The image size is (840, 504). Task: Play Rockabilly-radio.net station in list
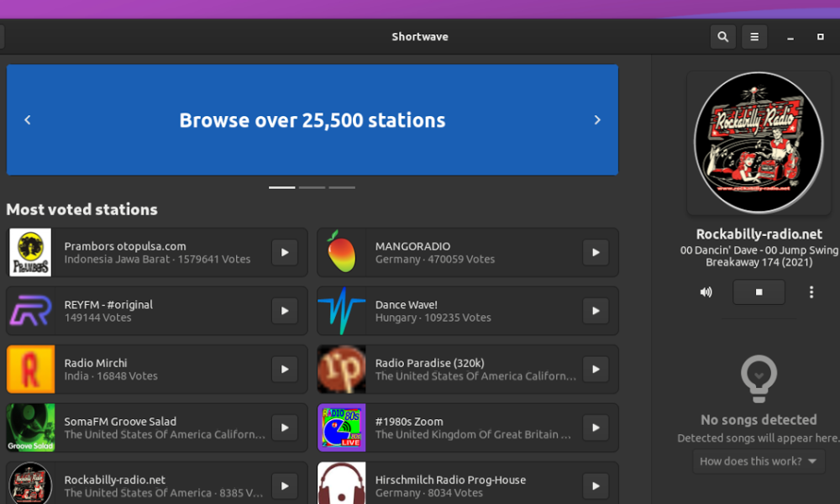tap(285, 486)
